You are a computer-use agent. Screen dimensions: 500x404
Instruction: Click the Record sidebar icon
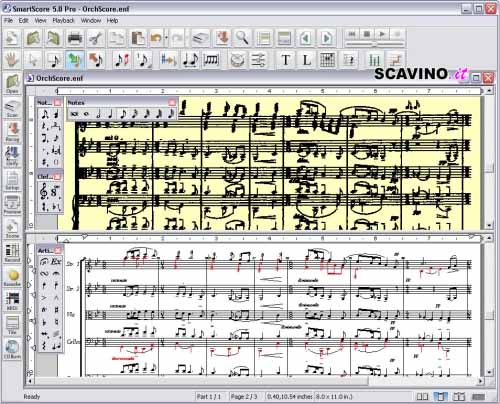[x=12, y=253]
